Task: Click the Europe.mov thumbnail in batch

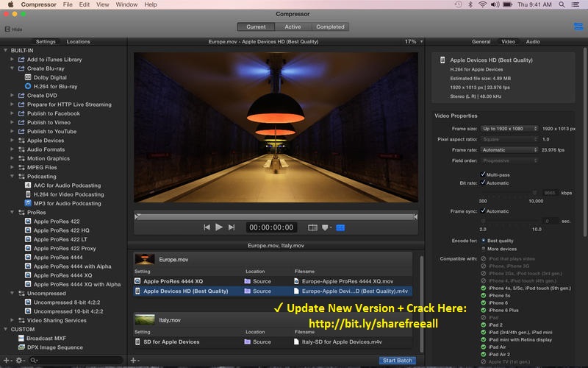Action: point(145,259)
